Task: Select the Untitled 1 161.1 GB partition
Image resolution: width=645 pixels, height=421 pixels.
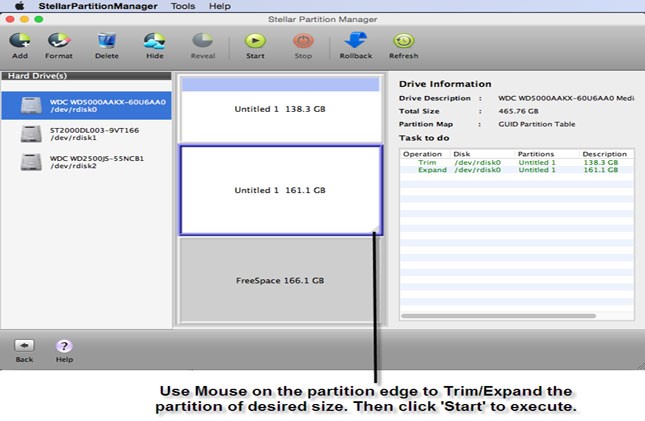Action: pos(281,190)
